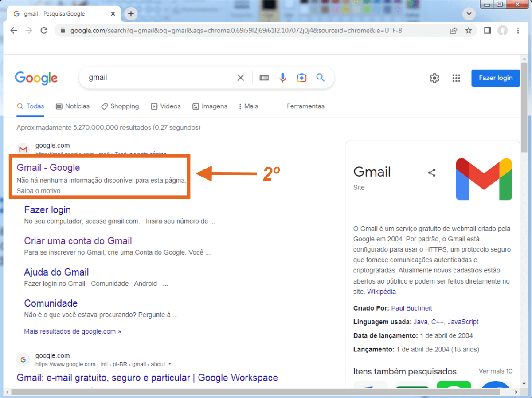Switch to the Imagens tab
The image size is (532, 398).
[210, 106]
